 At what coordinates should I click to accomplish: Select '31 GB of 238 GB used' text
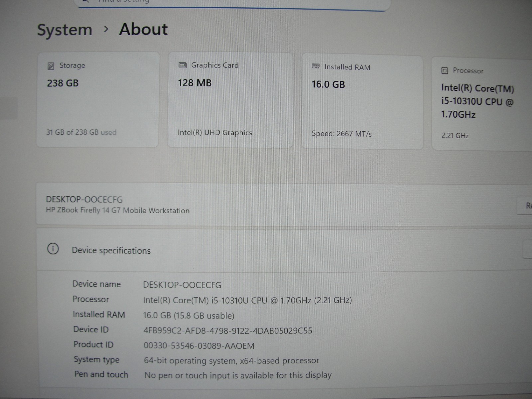click(x=81, y=132)
